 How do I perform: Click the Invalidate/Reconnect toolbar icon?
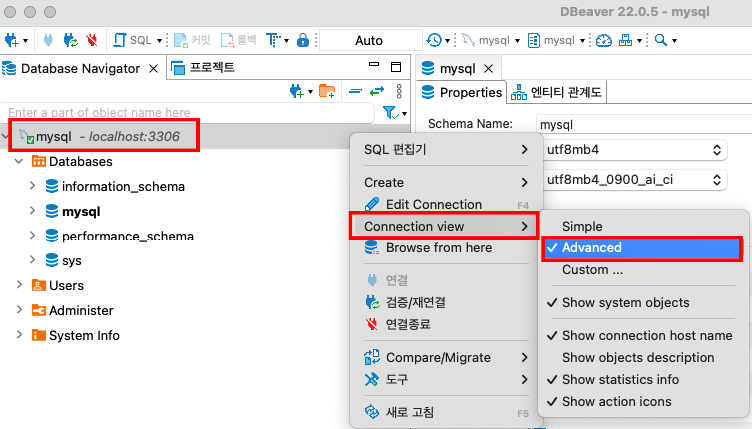point(71,40)
